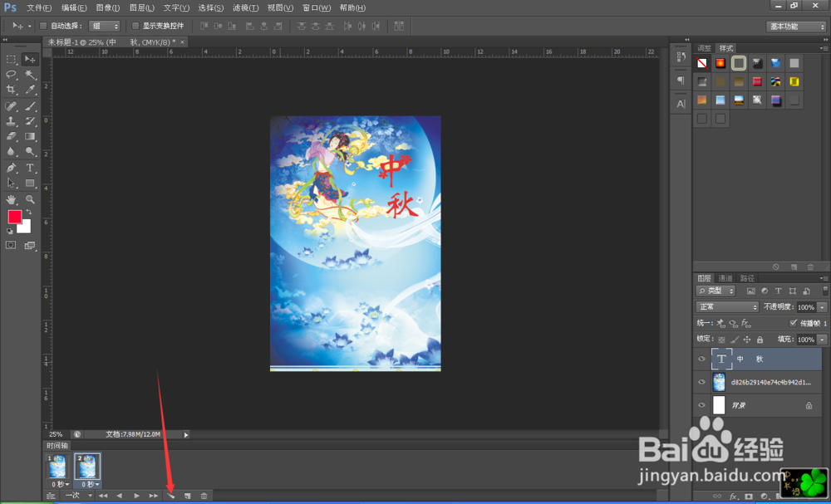Duplicate selected frame in timeline

[x=187, y=496]
